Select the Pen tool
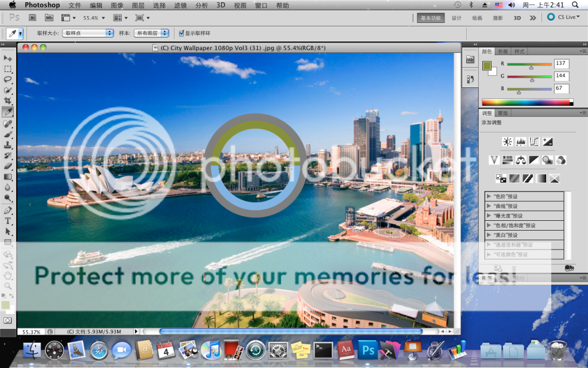588x368 pixels. (x=7, y=210)
